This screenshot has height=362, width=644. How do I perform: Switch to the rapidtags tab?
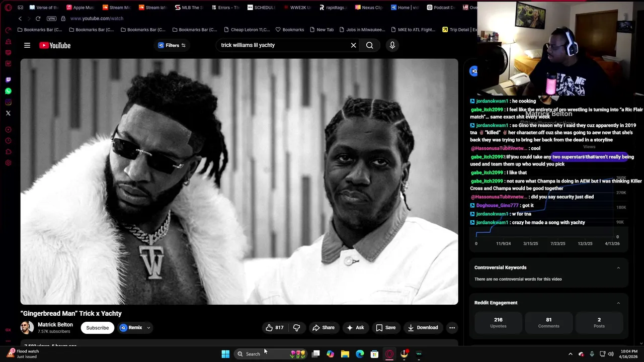tap(334, 8)
